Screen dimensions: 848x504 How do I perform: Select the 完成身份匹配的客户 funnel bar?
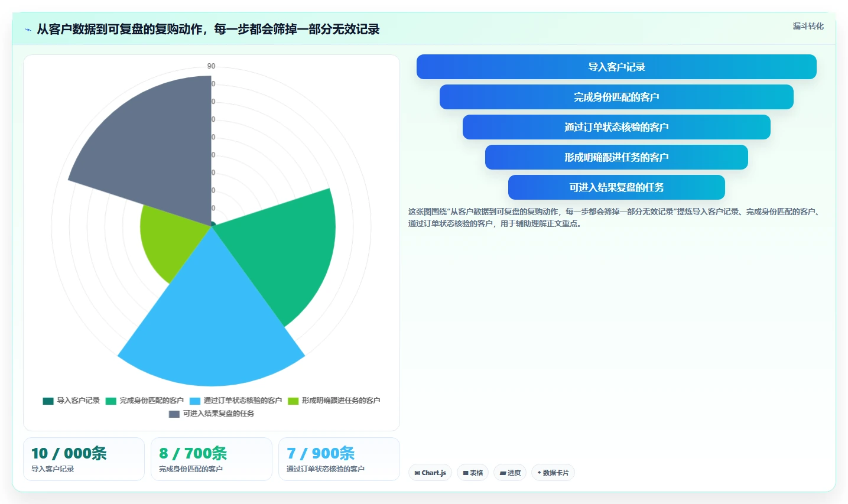(616, 97)
